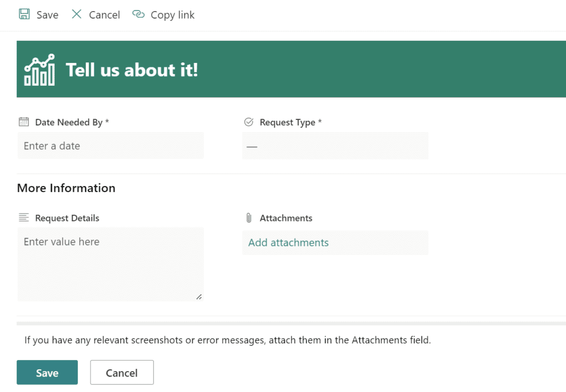Viewport: 566px width, 392px height.
Task: Open the date picker in Enter a date field
Action: pyautogui.click(x=111, y=146)
